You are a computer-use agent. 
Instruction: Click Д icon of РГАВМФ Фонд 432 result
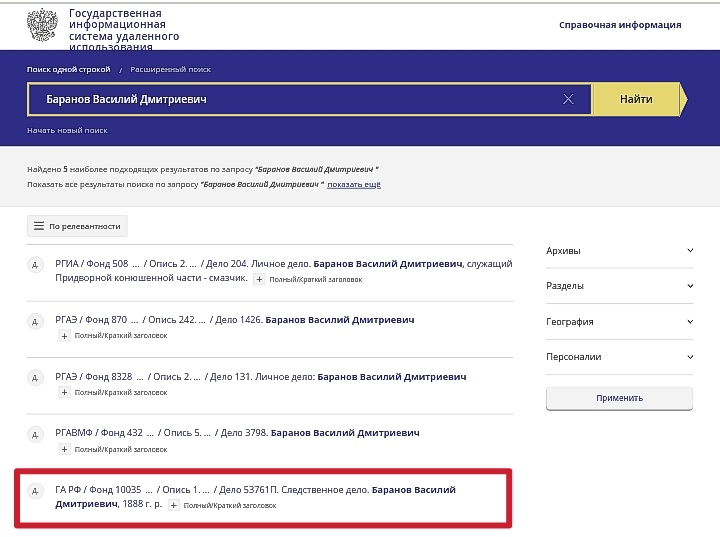pyautogui.click(x=35, y=434)
